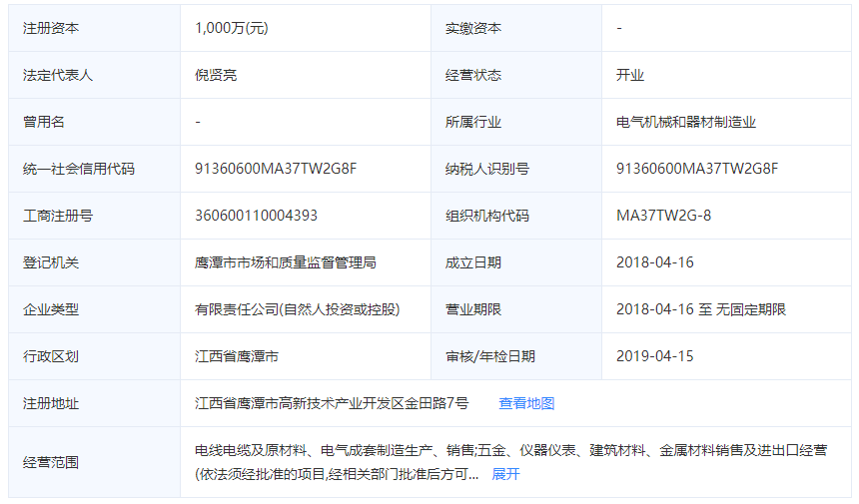Click the registered capital value 1,000万(元)
Image resolution: width=859 pixels, height=504 pixels.
[x=231, y=28]
